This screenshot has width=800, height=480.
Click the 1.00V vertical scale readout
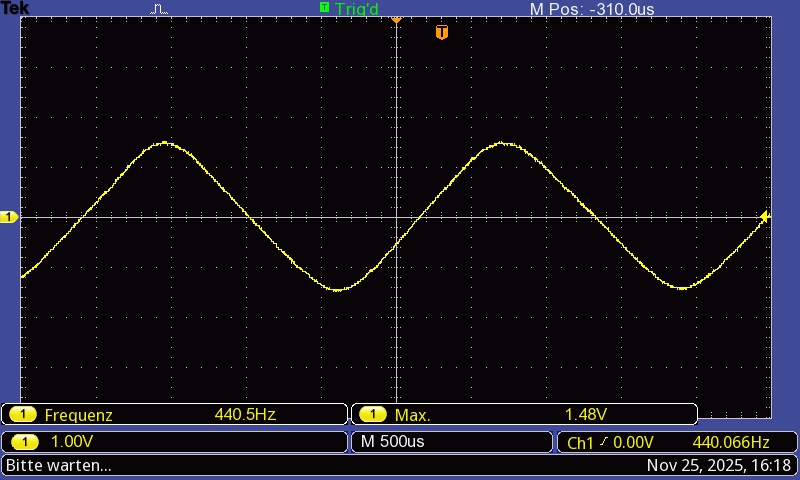click(72, 442)
